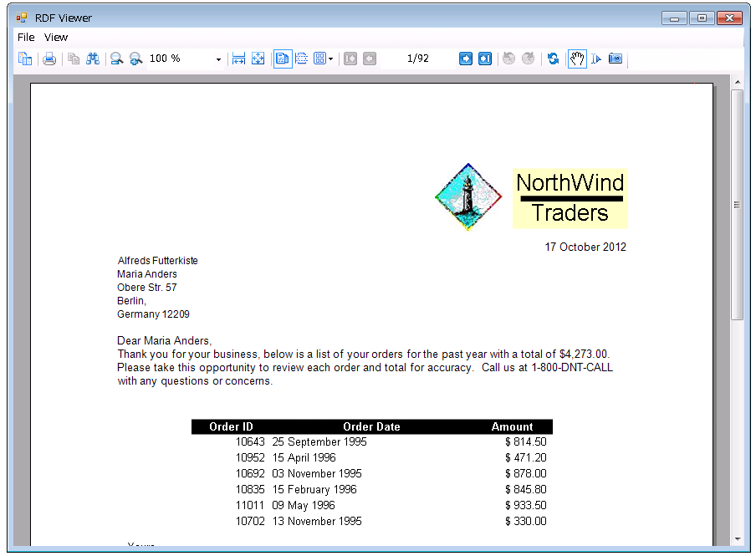Jump to the last page
Image resolution: width=756 pixels, height=556 pixels.
click(485, 59)
